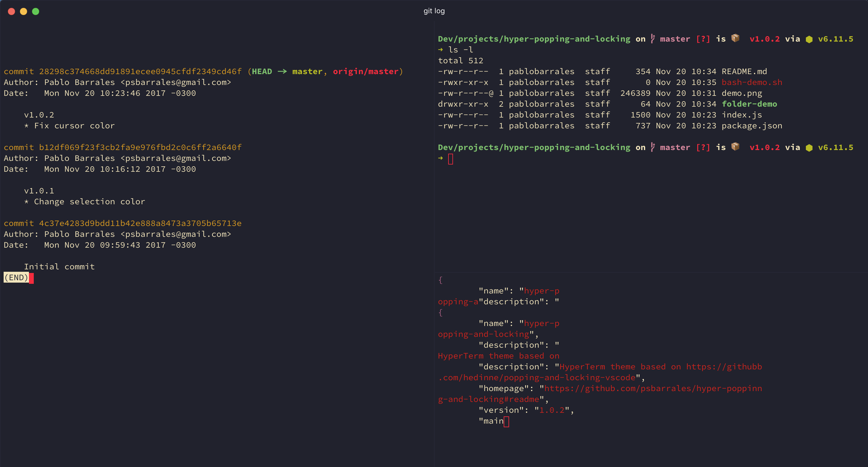Click the empty cursor box at shell prompt
Image resolution: width=868 pixels, height=467 pixels.
tap(451, 158)
